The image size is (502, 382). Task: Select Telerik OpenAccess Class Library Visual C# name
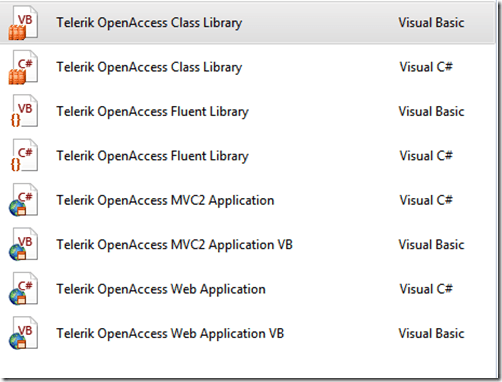(x=149, y=67)
